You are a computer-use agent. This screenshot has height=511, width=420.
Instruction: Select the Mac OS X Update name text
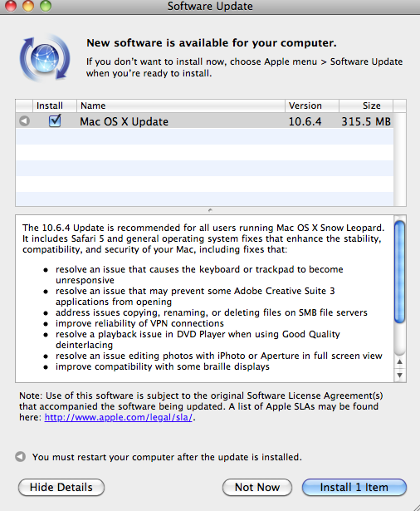pos(124,121)
